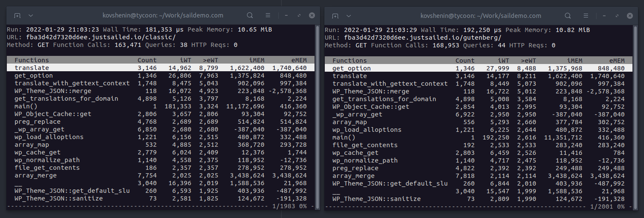Open search icon in left terminal header
Image resolution: width=644 pixels, height=218 pixels.
tap(250, 15)
